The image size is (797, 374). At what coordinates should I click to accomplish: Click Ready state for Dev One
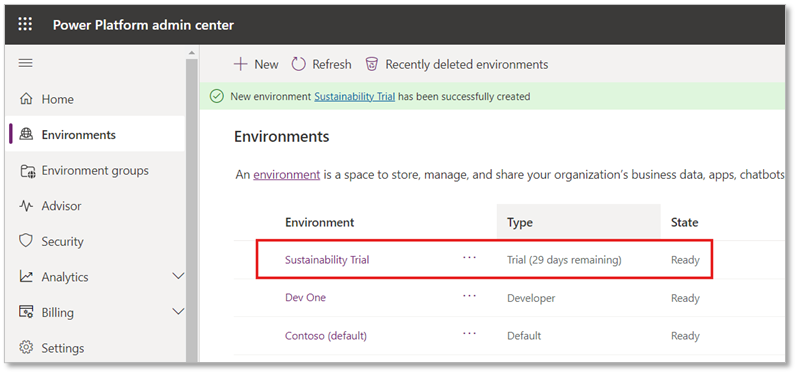pyautogui.click(x=685, y=298)
